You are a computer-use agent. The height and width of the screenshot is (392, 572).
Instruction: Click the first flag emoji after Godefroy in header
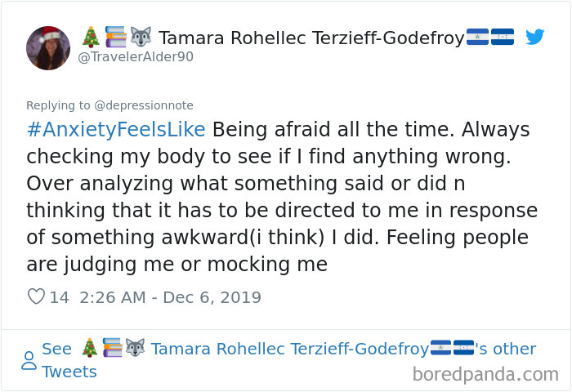pyautogui.click(x=478, y=38)
